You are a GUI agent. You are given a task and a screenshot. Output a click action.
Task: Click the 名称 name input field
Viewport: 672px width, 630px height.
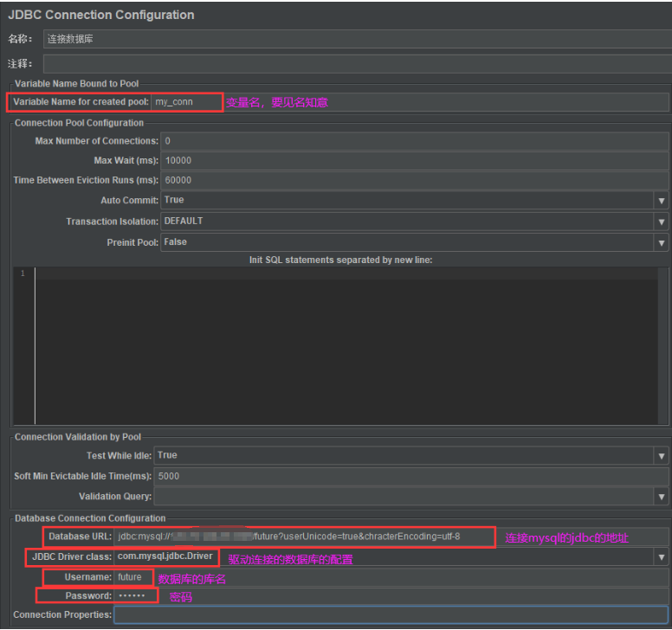355,40
